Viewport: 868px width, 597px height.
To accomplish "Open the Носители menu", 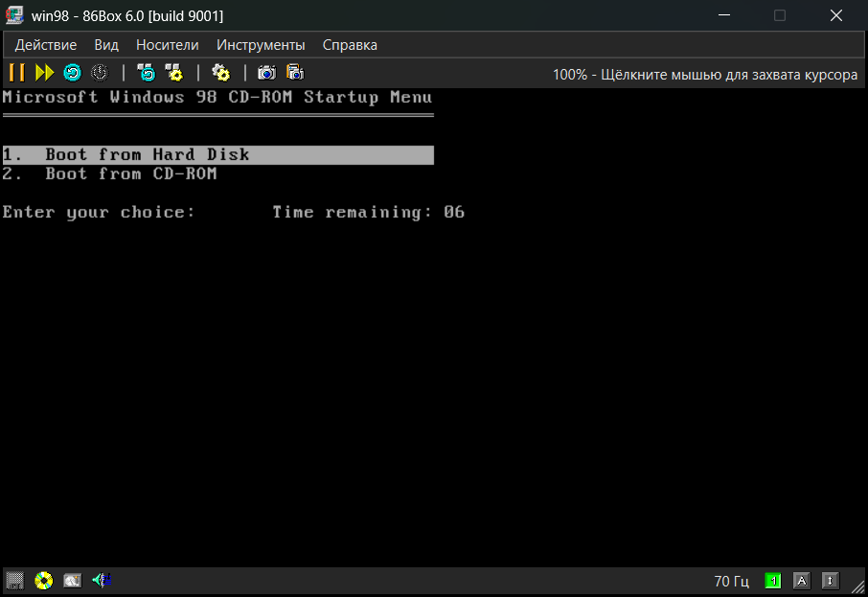I will tap(167, 45).
